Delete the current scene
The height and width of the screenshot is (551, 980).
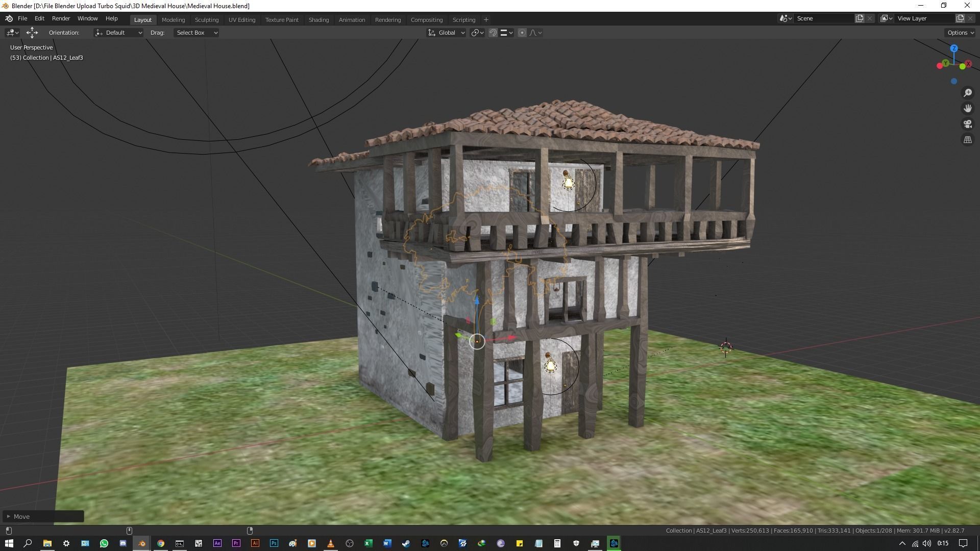pos(870,18)
